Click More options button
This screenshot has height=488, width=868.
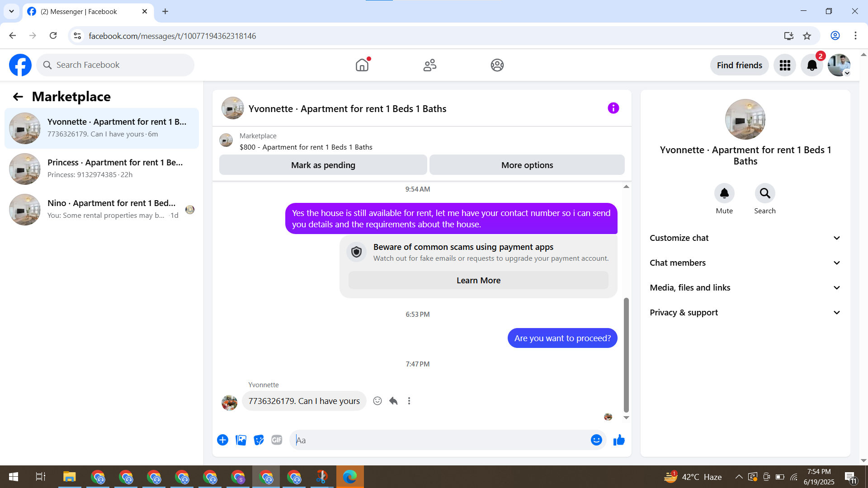click(x=527, y=165)
